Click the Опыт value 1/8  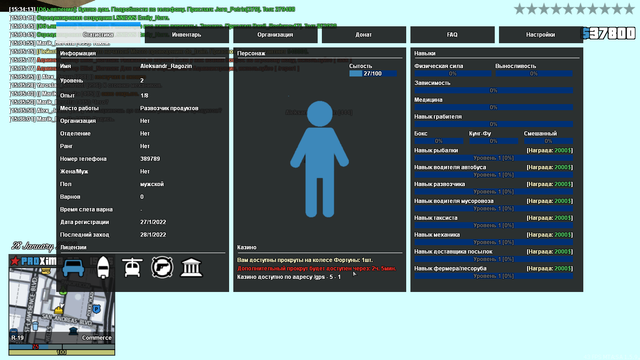pyautogui.click(x=144, y=96)
